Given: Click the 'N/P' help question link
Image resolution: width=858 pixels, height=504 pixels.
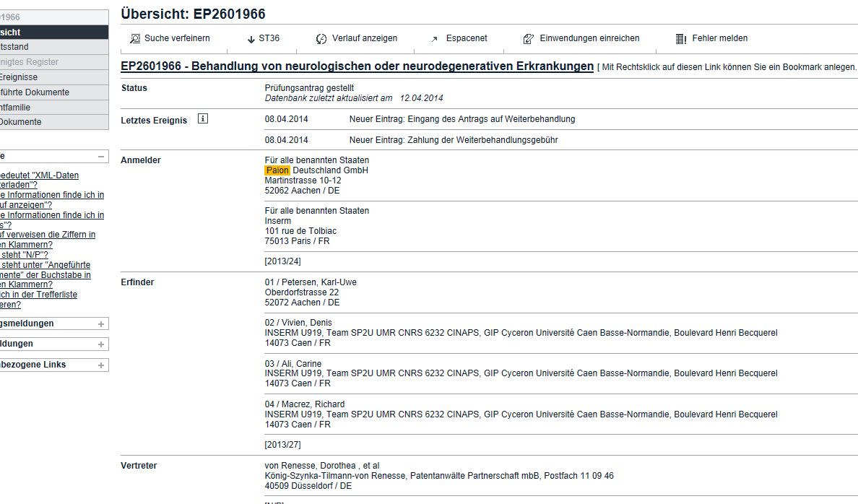Looking at the screenshot, I should pos(24,255).
